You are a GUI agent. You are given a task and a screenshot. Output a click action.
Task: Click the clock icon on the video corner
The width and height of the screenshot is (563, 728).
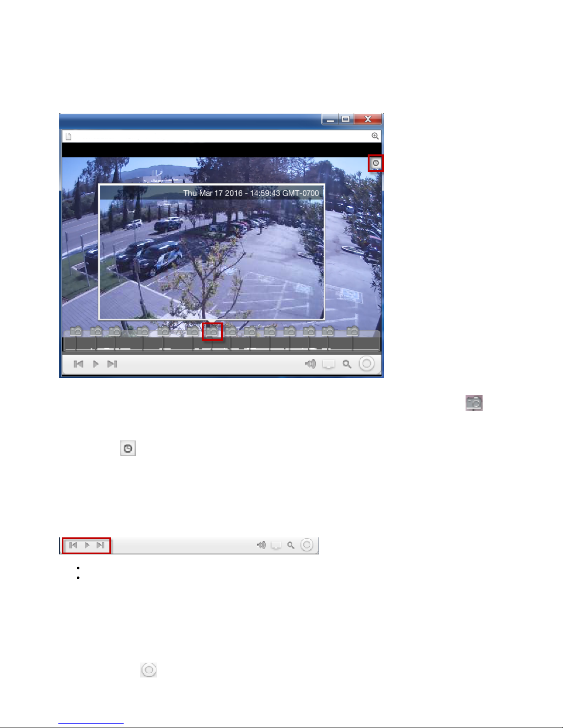click(x=376, y=163)
